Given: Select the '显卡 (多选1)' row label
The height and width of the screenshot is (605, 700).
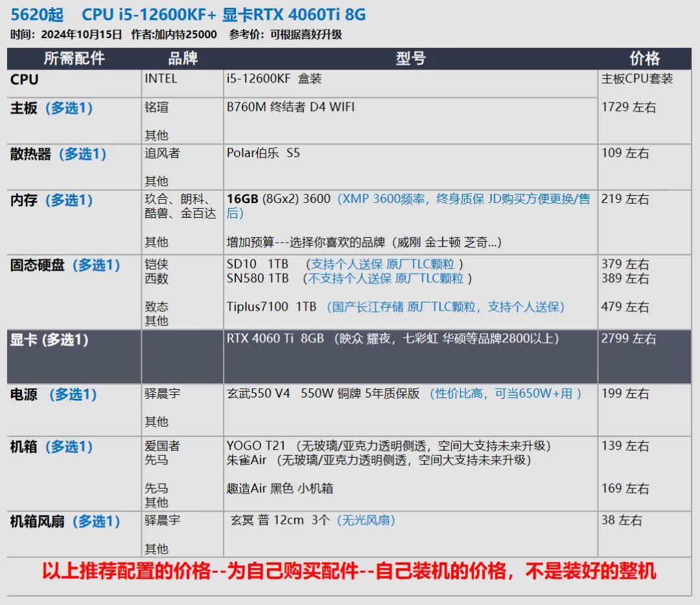Looking at the screenshot, I should click(49, 340).
